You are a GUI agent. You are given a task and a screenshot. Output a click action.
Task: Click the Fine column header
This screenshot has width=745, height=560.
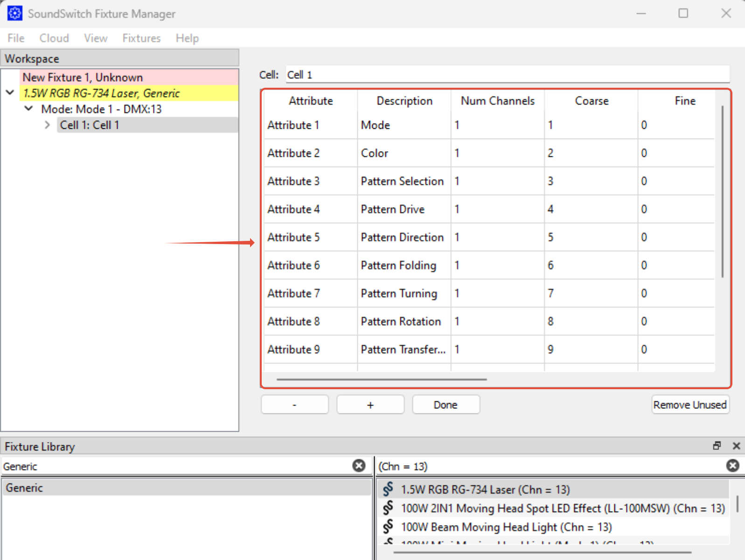[x=685, y=101]
